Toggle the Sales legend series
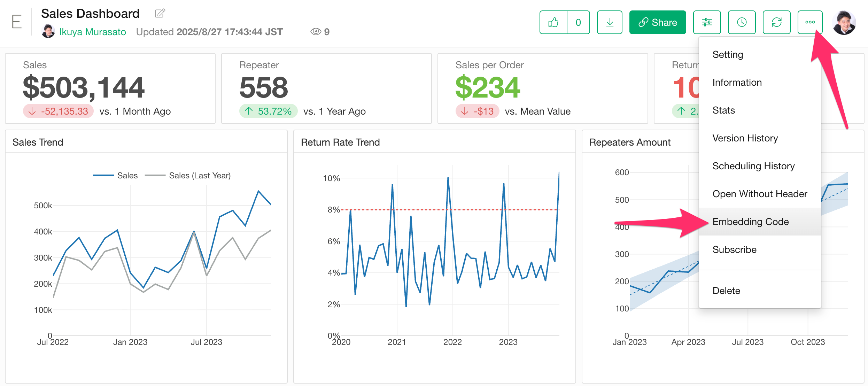868x386 pixels. [x=127, y=176]
